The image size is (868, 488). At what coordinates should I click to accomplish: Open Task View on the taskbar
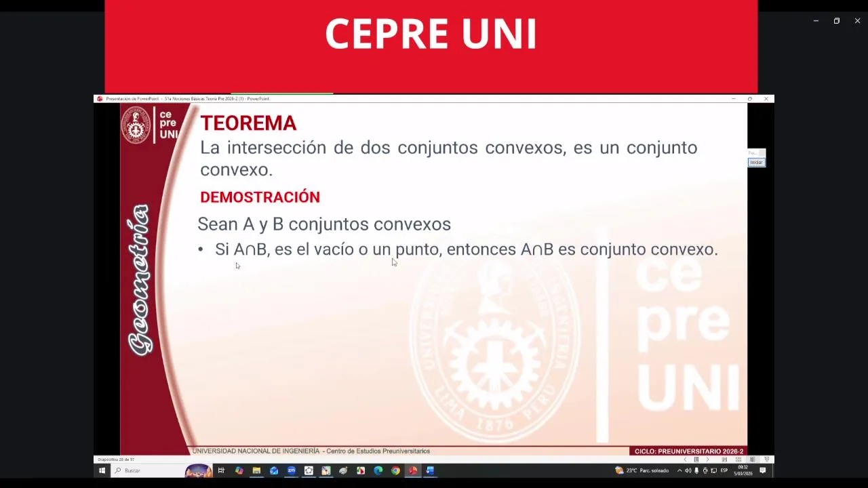221,470
